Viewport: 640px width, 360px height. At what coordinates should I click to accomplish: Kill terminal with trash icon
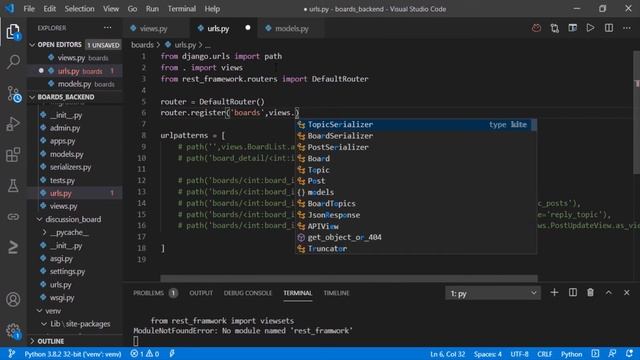(590, 293)
